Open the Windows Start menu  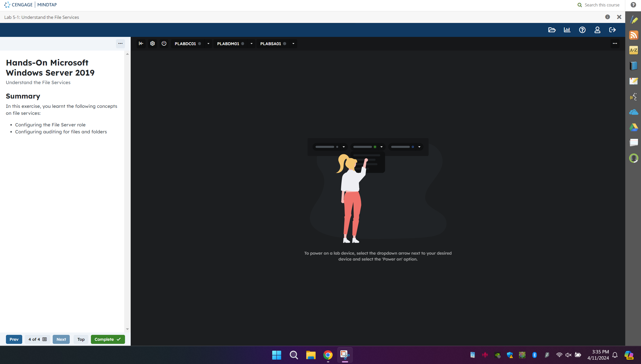(x=277, y=355)
